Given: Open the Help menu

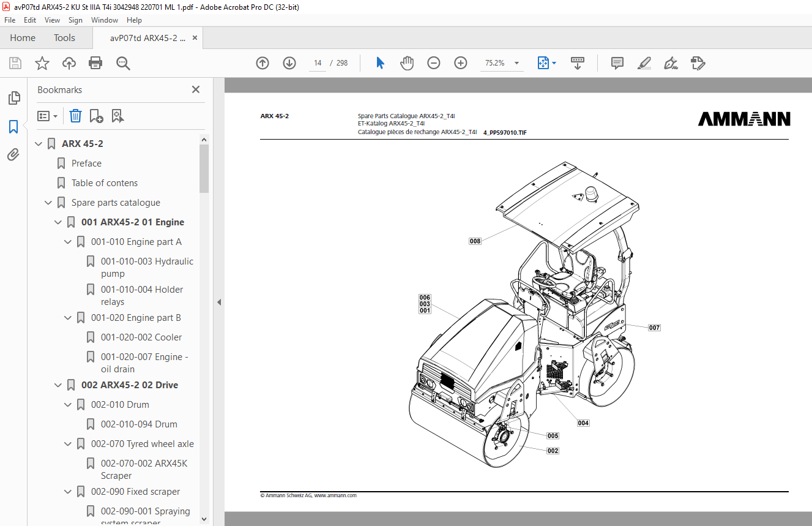Looking at the screenshot, I should (x=134, y=20).
